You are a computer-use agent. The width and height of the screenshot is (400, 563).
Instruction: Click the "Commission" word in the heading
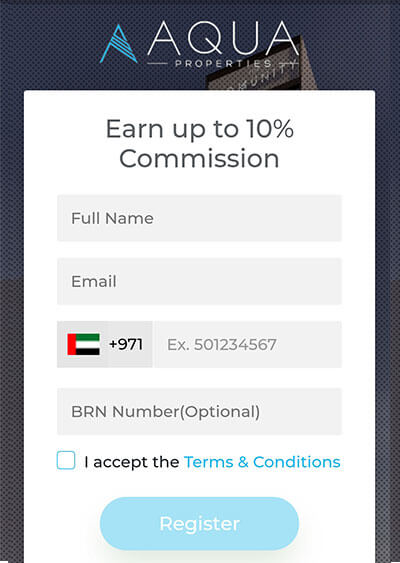[x=199, y=158]
